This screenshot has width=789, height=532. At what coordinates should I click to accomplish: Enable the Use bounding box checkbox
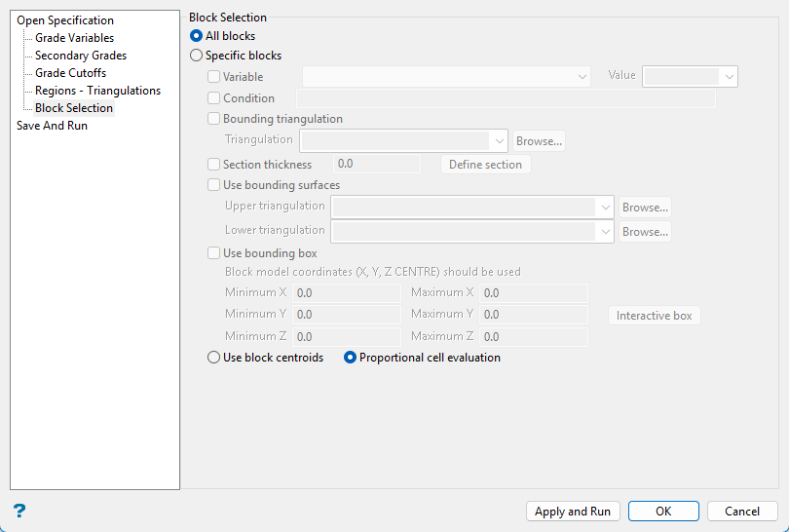coord(214,253)
